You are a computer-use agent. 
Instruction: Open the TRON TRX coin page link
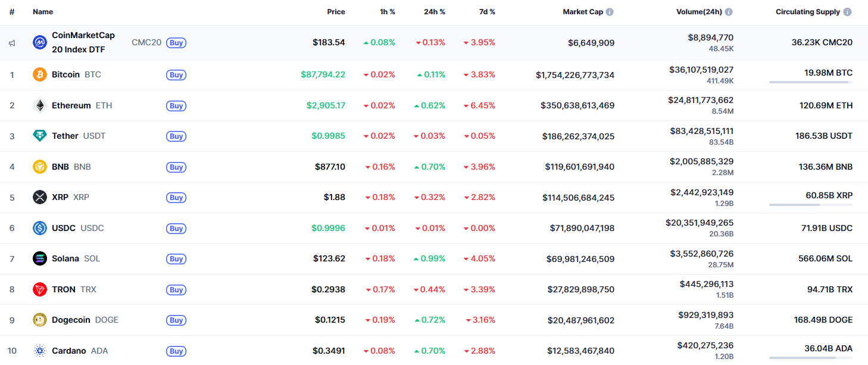63,289
